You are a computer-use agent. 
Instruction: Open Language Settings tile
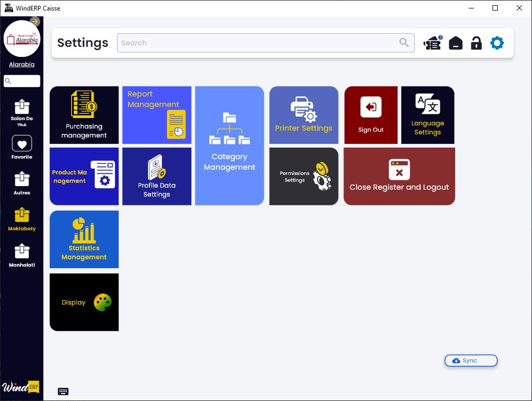click(428, 115)
